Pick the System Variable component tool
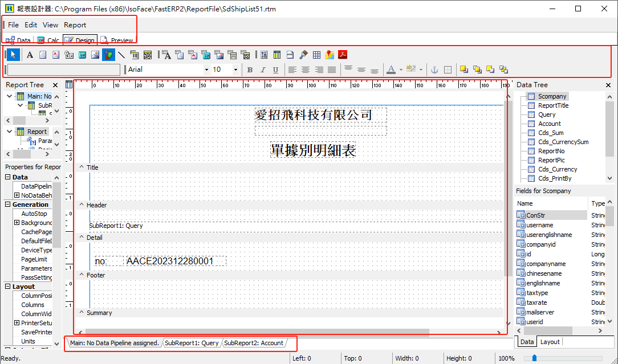 click(69, 55)
